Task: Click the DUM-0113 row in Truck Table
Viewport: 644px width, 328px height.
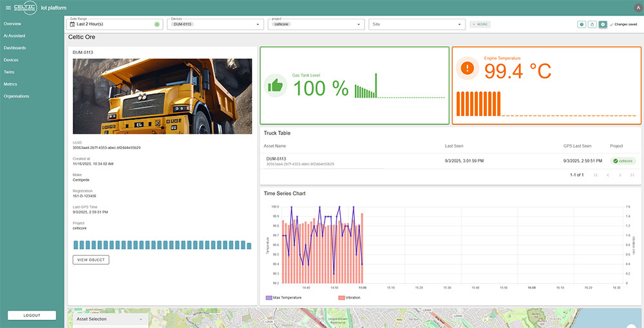Action: (451, 161)
